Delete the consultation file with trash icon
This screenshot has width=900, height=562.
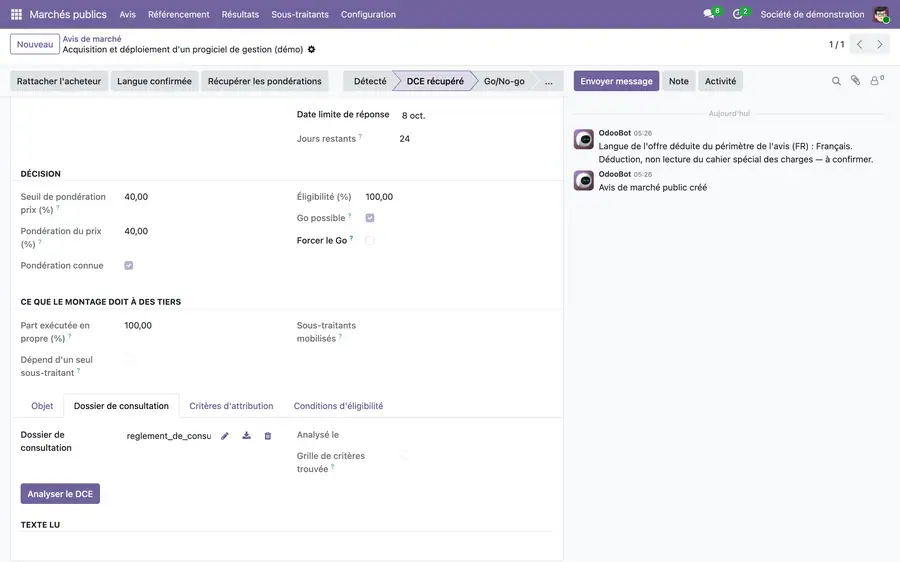tap(267, 436)
